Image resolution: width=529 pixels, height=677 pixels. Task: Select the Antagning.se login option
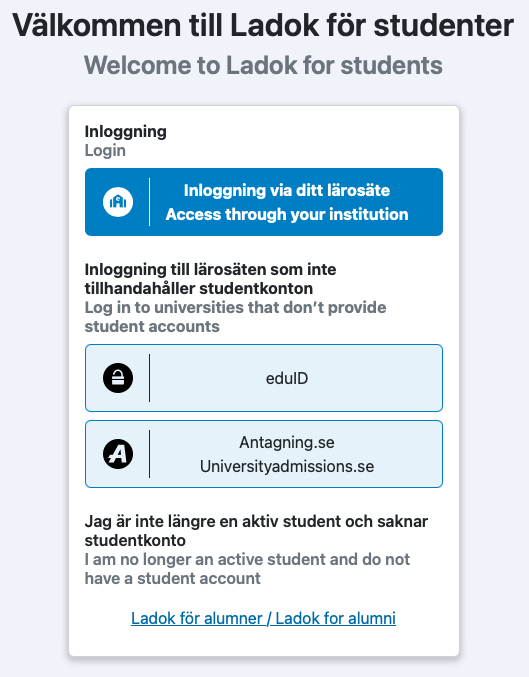264,454
